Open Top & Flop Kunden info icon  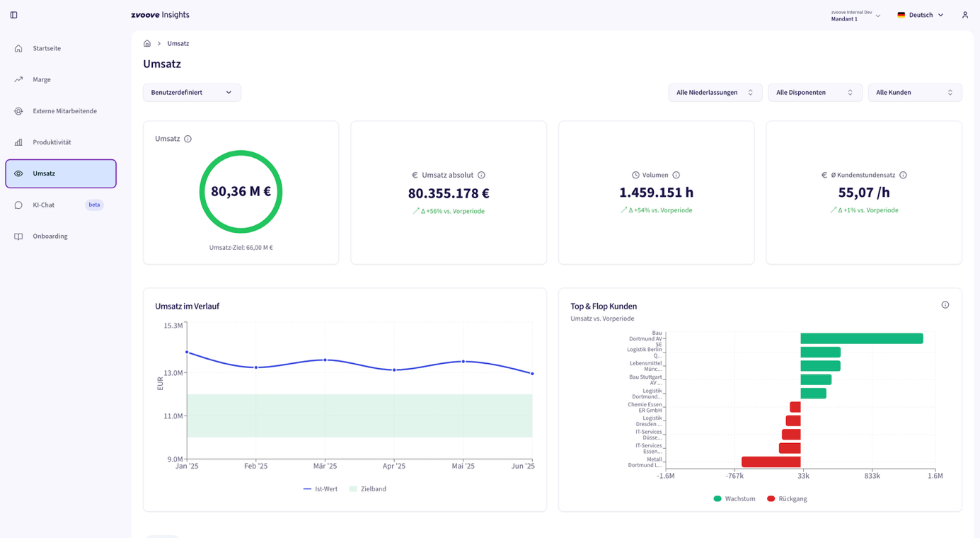[945, 305]
